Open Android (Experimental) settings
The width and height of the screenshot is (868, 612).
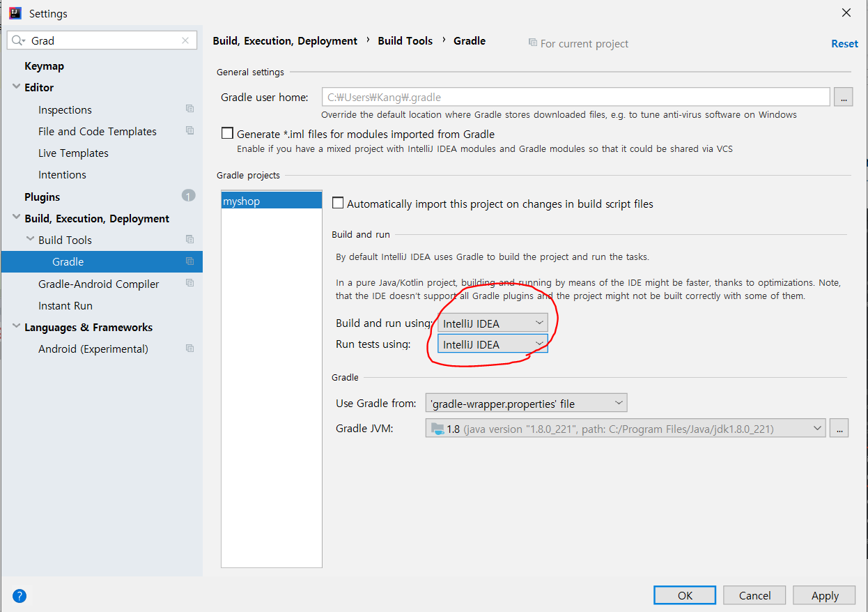(x=93, y=349)
